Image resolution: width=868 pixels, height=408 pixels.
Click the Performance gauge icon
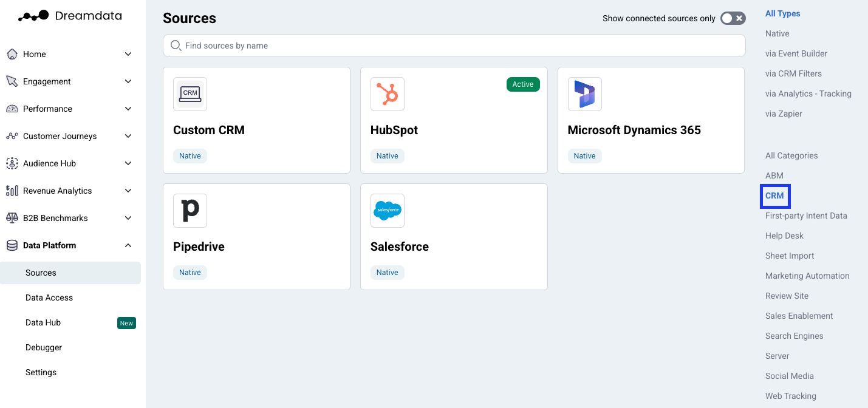12,109
